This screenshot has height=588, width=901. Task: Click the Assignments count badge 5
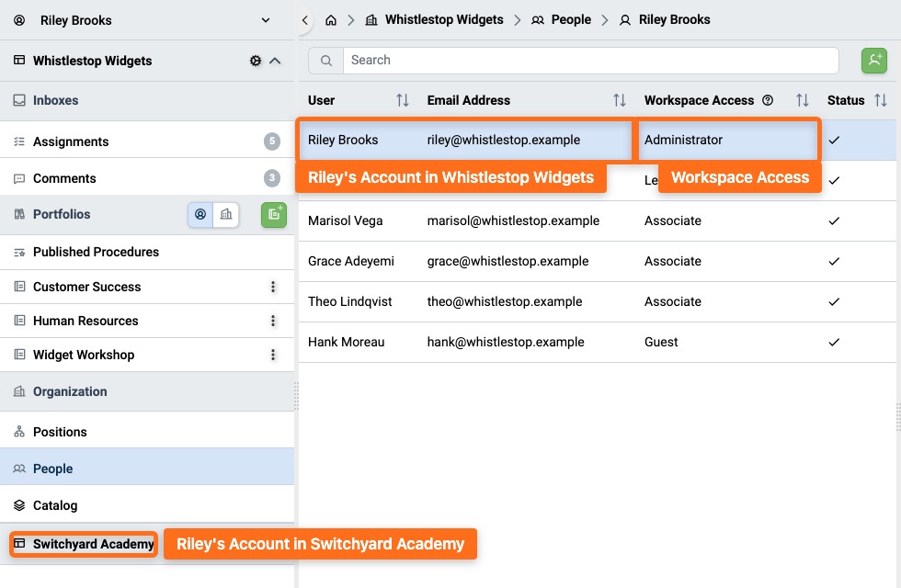(x=272, y=141)
